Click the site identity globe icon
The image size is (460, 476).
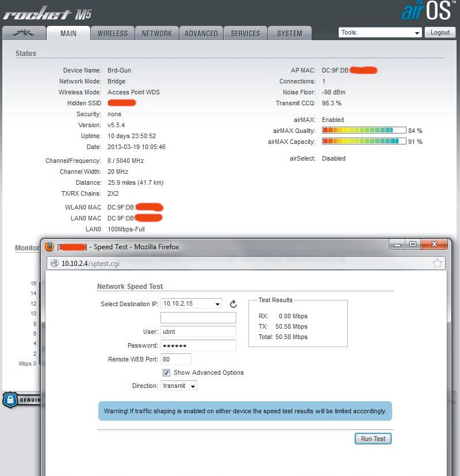[x=55, y=263]
